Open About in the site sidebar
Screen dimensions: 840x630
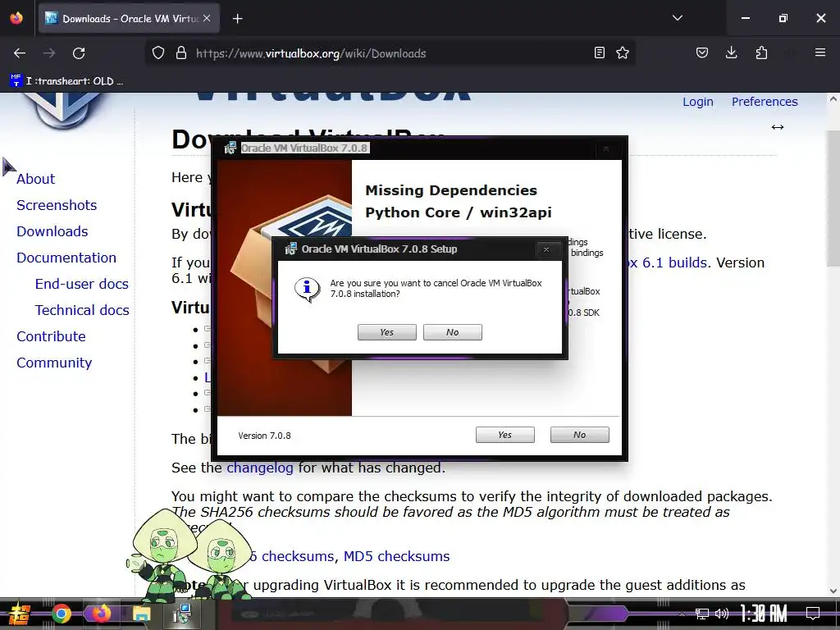pyautogui.click(x=36, y=179)
